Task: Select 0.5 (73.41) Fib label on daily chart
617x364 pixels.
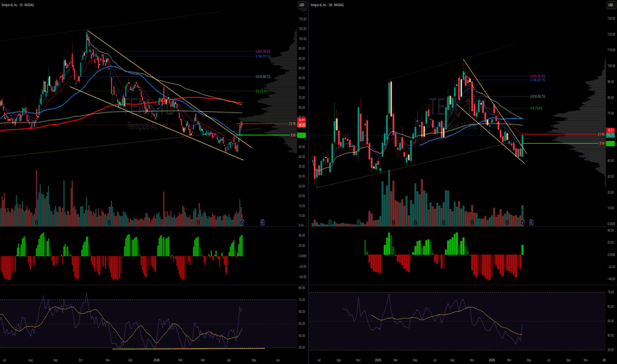Action: (261, 91)
